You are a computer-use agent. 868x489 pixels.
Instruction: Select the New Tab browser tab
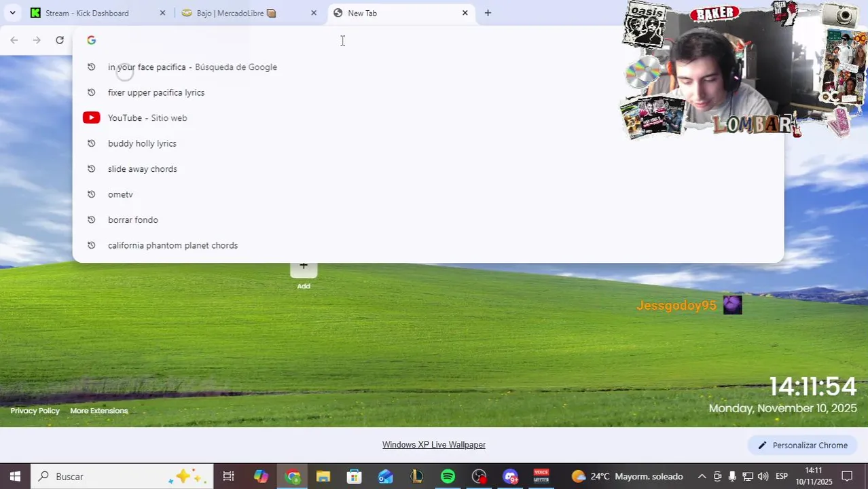(x=401, y=13)
